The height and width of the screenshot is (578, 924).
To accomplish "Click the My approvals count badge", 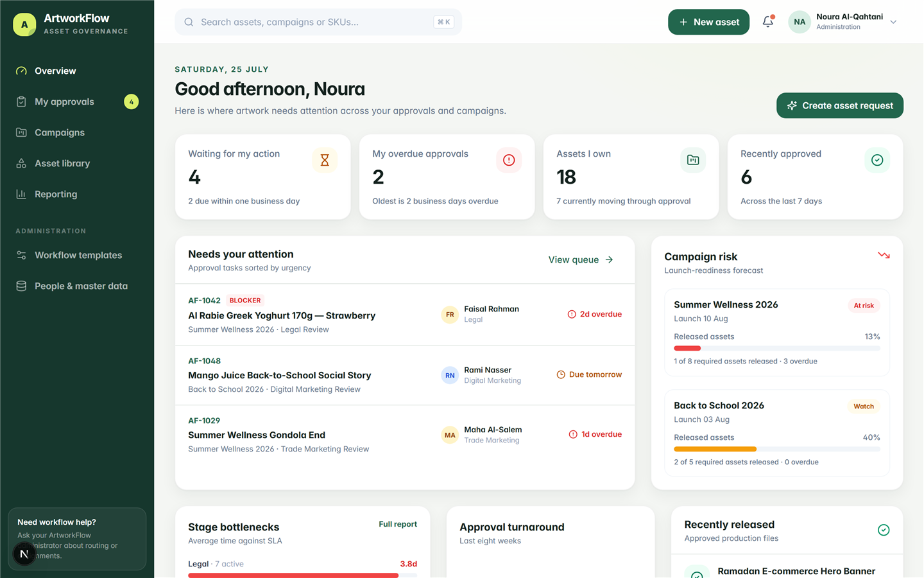I will pos(132,101).
